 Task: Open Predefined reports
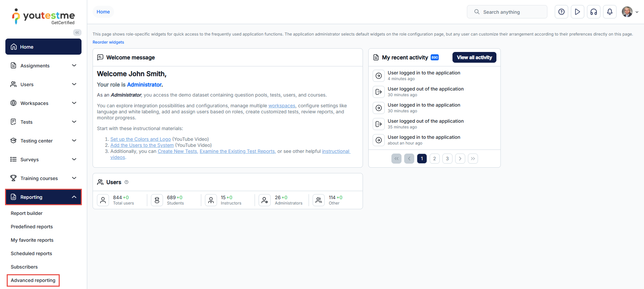[32, 227]
